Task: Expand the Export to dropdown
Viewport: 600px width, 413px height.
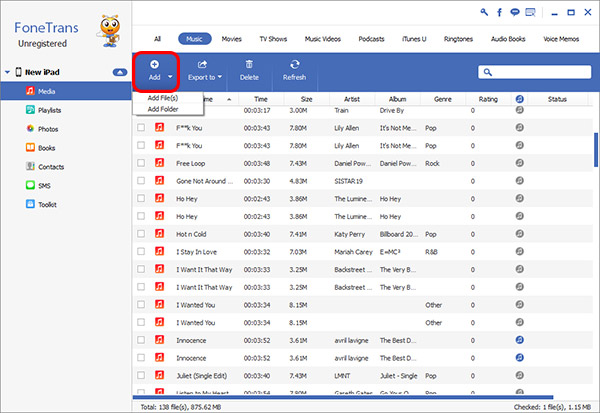Action: coord(219,76)
